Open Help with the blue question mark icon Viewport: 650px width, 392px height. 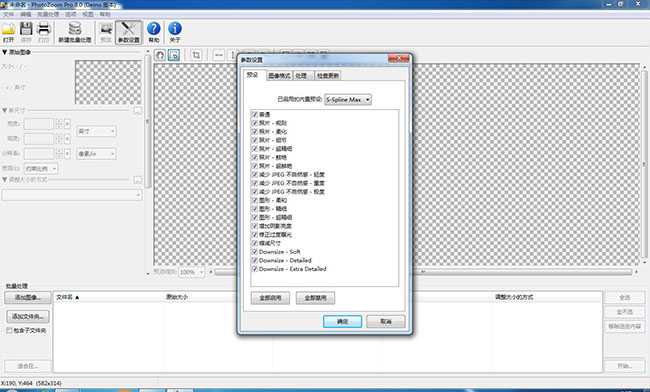pyautogui.click(x=154, y=32)
